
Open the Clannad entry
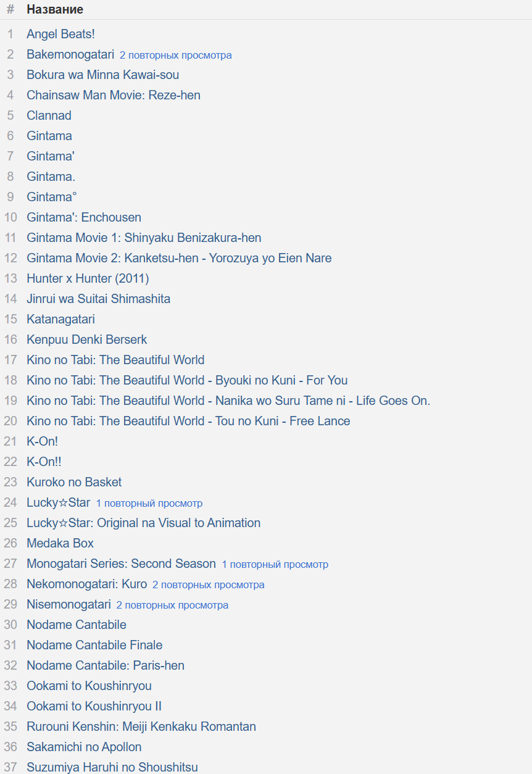(49, 115)
